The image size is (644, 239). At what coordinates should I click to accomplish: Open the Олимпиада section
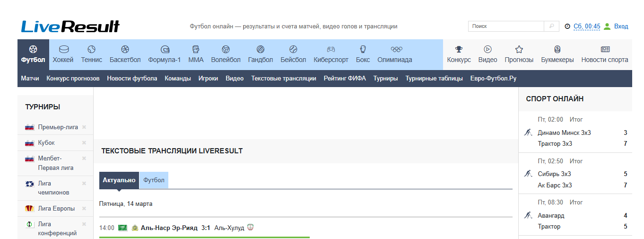tap(395, 54)
